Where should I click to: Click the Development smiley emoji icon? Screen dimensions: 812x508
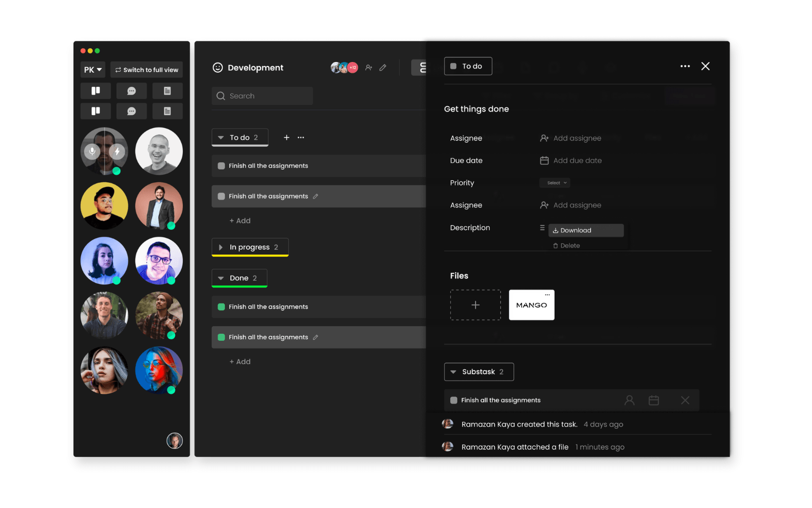point(218,68)
